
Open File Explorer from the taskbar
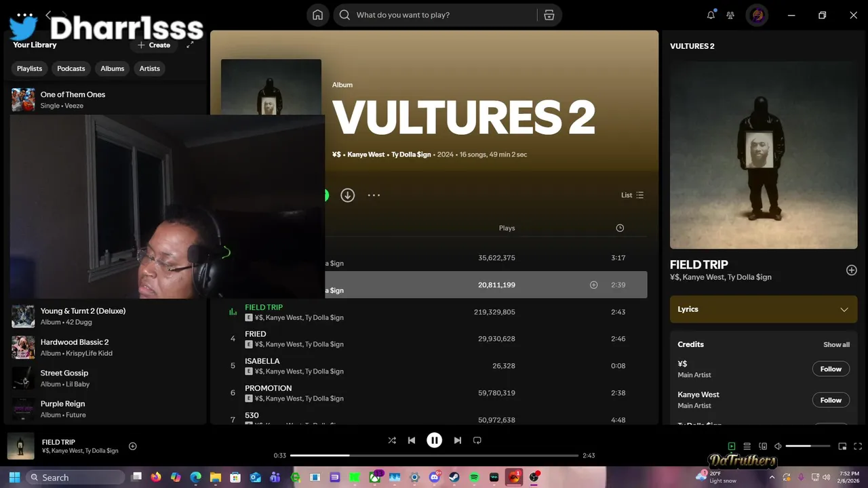pyautogui.click(x=216, y=477)
